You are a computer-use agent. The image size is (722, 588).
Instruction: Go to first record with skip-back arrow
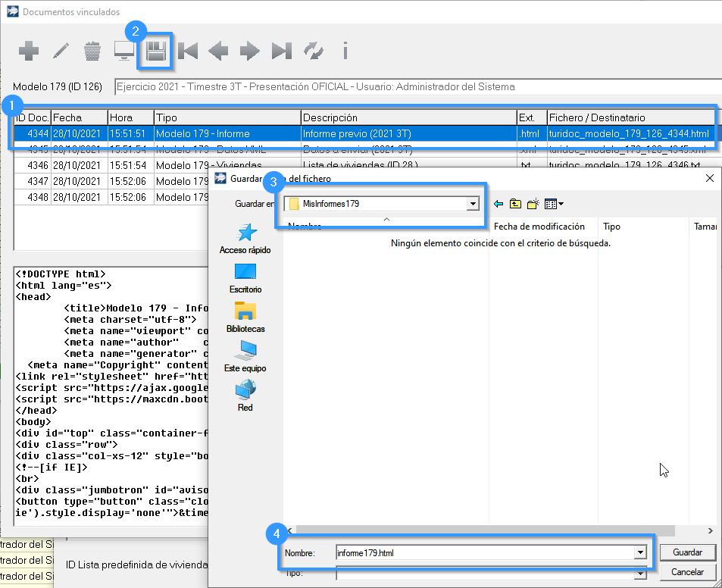pyautogui.click(x=187, y=52)
